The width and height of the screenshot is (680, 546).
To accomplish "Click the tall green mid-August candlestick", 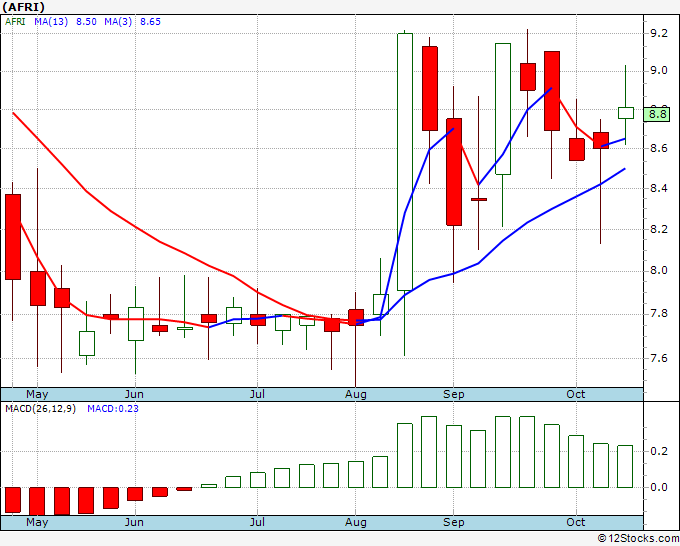I will (405, 162).
